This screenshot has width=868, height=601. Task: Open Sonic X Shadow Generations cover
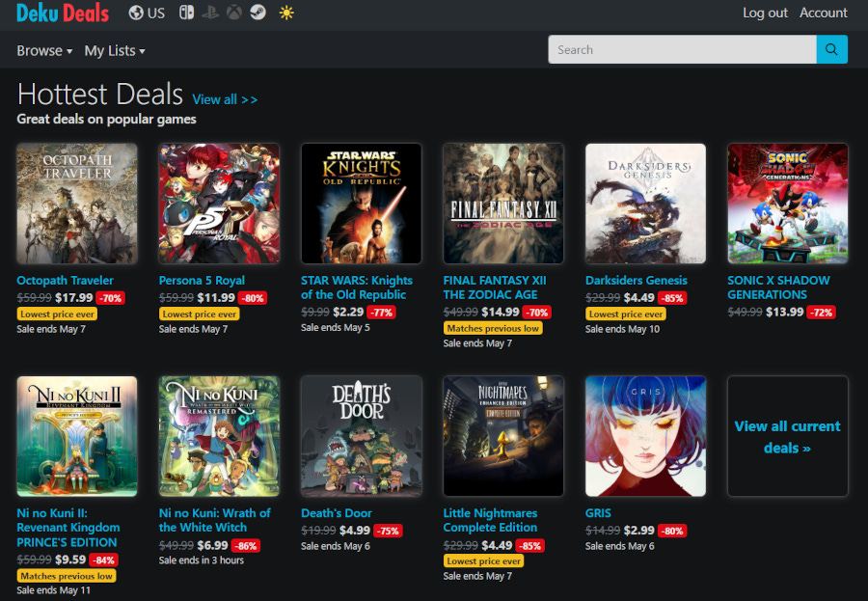[788, 204]
